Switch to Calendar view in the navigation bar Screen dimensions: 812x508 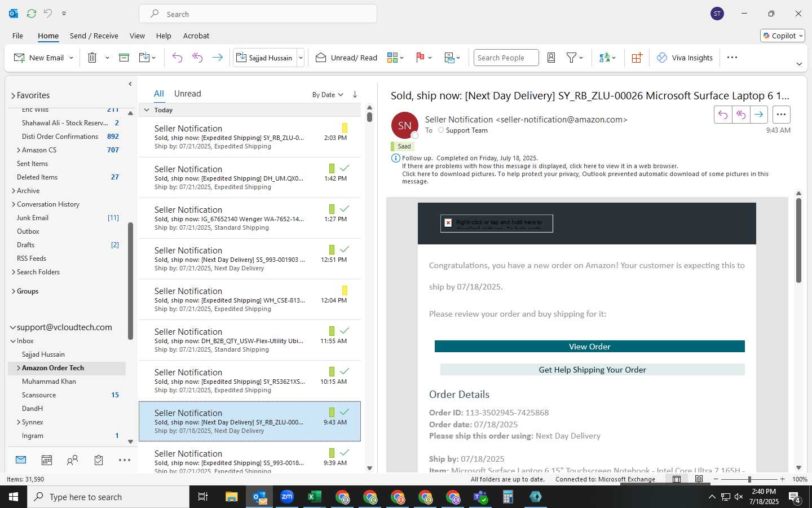[47, 460]
